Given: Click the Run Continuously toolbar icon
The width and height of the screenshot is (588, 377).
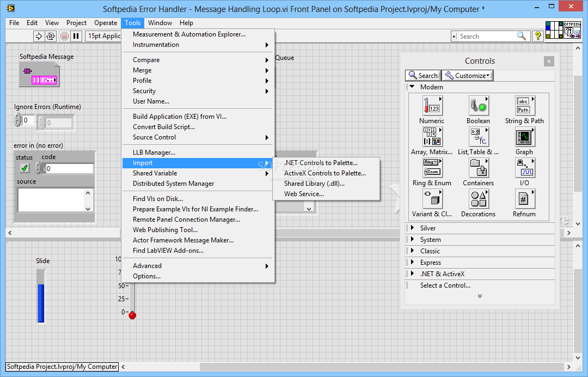Looking at the screenshot, I should [x=51, y=36].
